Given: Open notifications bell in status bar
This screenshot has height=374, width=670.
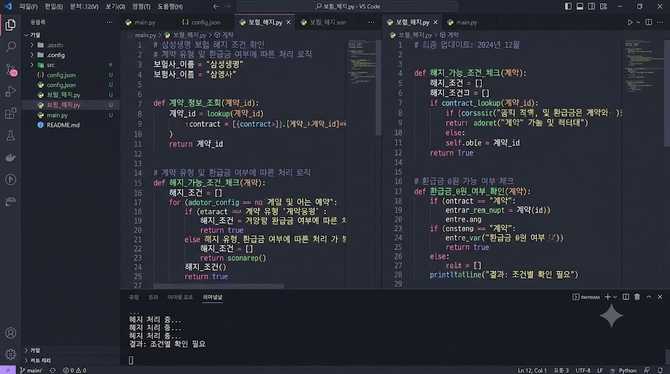Looking at the screenshot, I should [661, 370].
